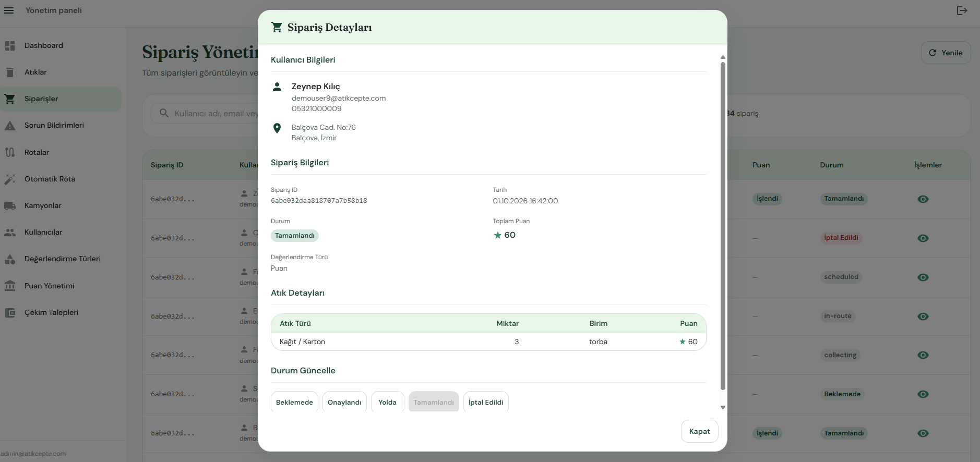Click the Değerlendirme Türleri shapes icon
This screenshot has height=462, width=980.
pyautogui.click(x=10, y=259)
